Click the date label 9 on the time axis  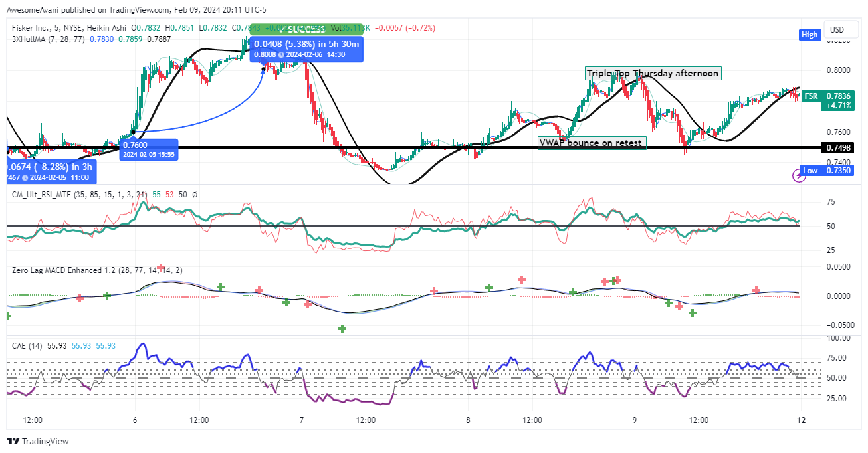(x=635, y=420)
